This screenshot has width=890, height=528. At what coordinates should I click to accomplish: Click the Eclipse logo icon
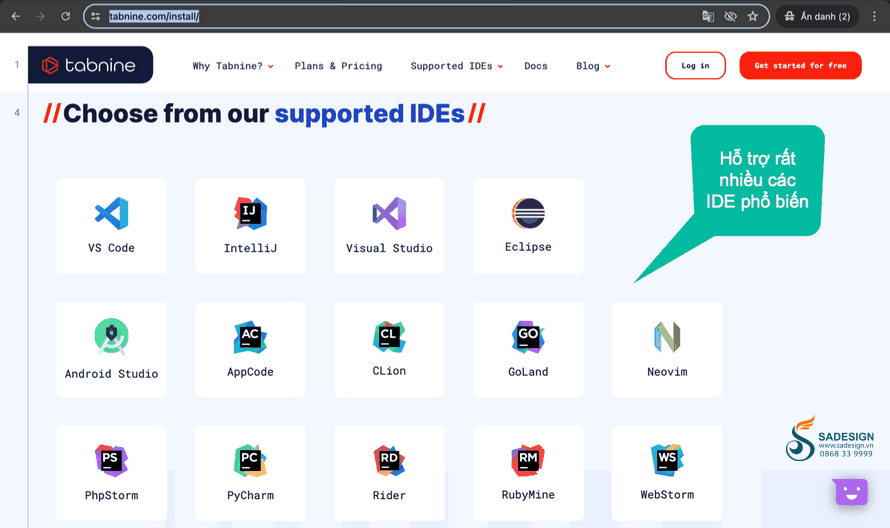pyautogui.click(x=528, y=213)
